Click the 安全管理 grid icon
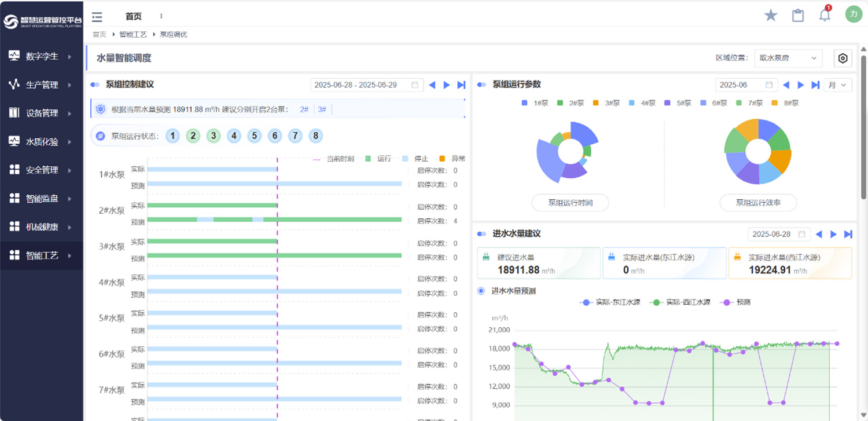Screen dimensions: 868x421 point(14,170)
